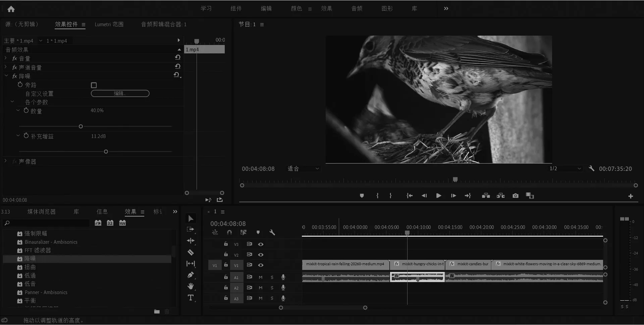The image size is (644, 325).
Task: Toggle 数量 stopwatch animation
Action: point(26,110)
